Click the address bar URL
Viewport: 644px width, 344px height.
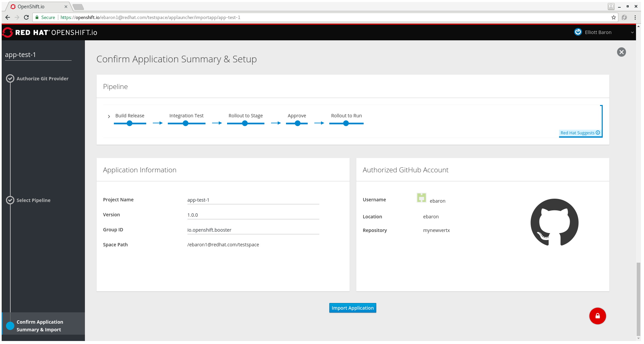[151, 17]
